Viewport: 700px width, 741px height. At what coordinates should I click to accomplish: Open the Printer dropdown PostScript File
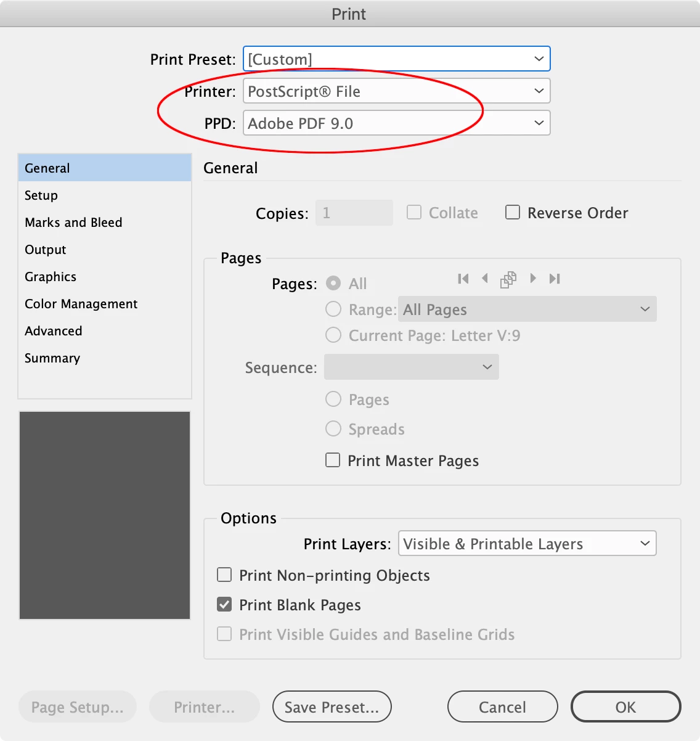click(396, 91)
